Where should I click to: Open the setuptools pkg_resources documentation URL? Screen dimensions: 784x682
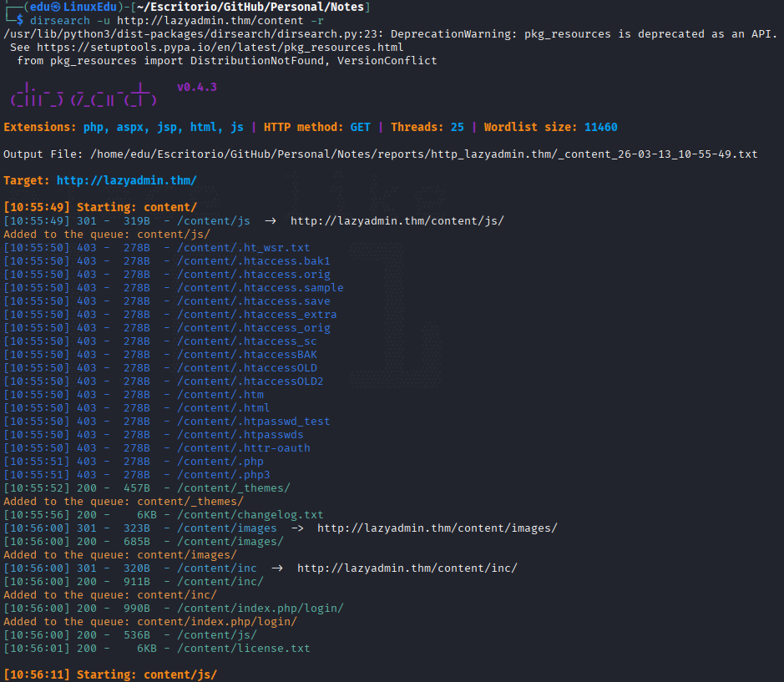tap(220, 48)
